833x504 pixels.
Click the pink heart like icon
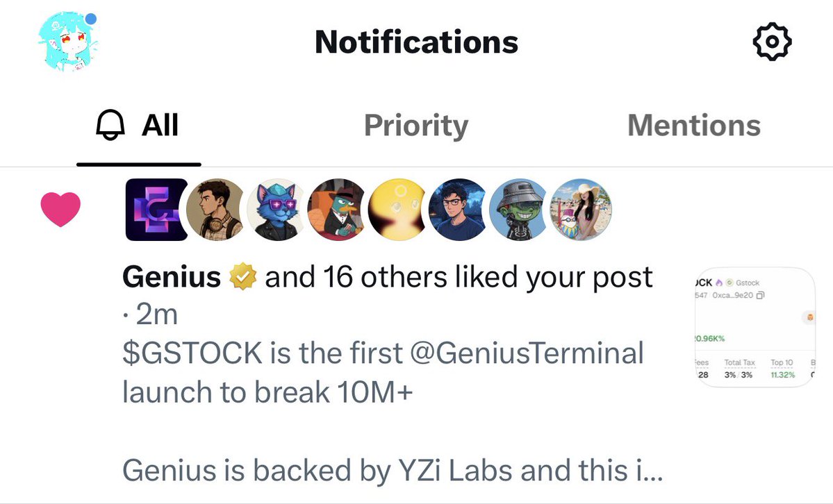pyautogui.click(x=60, y=209)
